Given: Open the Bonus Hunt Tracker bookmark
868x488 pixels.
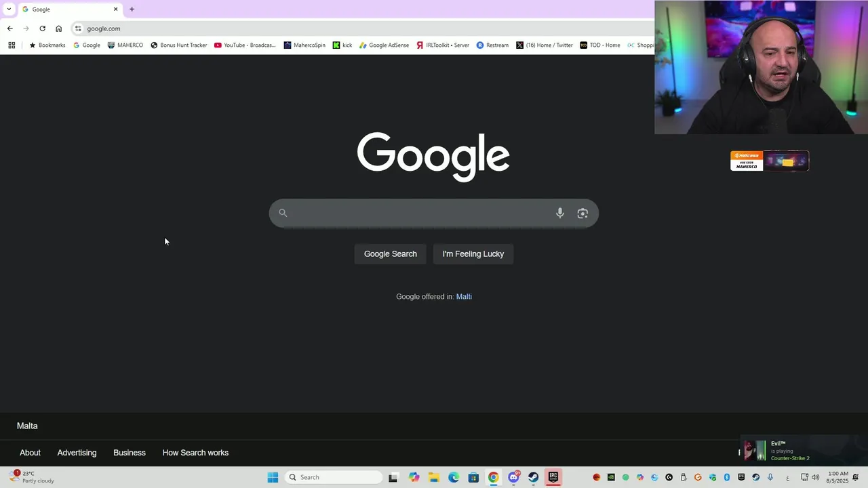Looking at the screenshot, I should [x=179, y=45].
